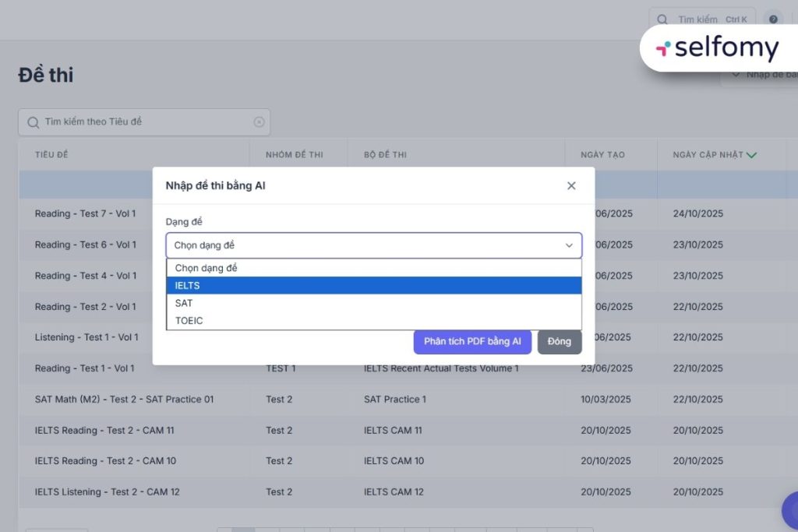Select IELTS from the dropdown list
The height and width of the screenshot is (532, 798).
pyautogui.click(x=373, y=286)
